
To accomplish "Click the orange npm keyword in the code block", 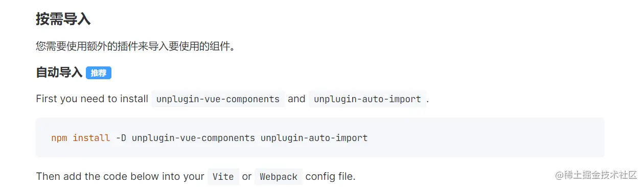I will (x=59, y=138).
